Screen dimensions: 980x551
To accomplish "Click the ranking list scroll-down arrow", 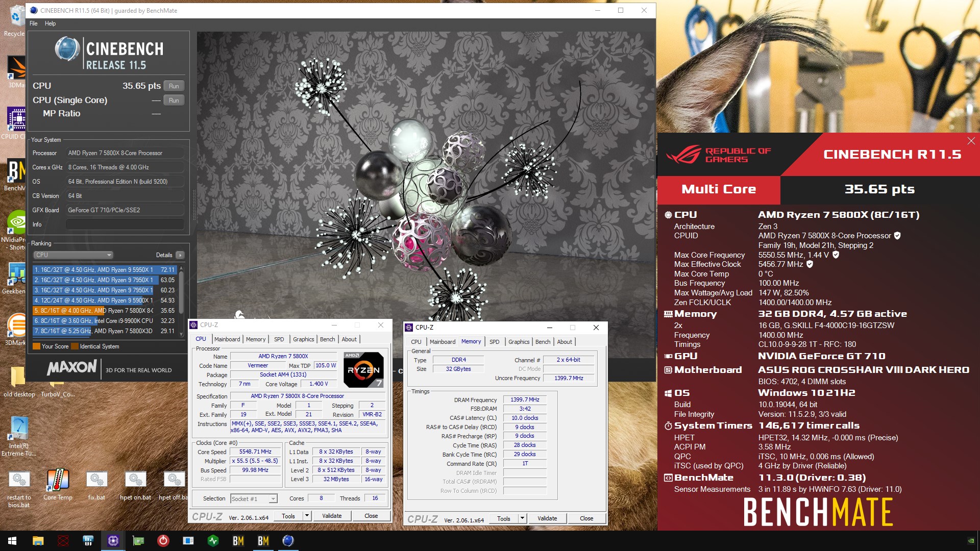I will click(181, 334).
